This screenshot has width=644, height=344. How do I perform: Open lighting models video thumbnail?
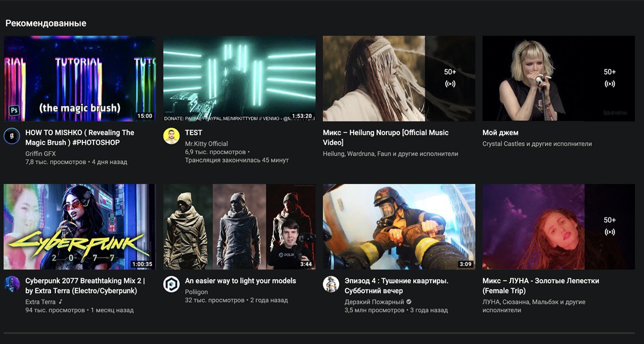tap(239, 227)
